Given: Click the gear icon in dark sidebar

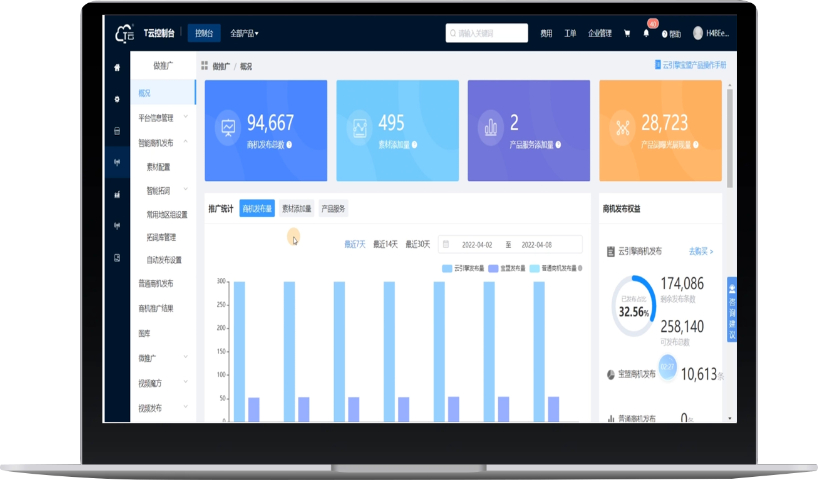Looking at the screenshot, I should coord(117,99).
